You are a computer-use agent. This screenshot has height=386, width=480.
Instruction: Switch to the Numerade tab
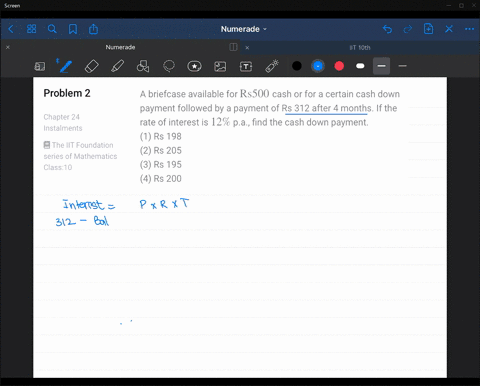pyautogui.click(x=120, y=47)
